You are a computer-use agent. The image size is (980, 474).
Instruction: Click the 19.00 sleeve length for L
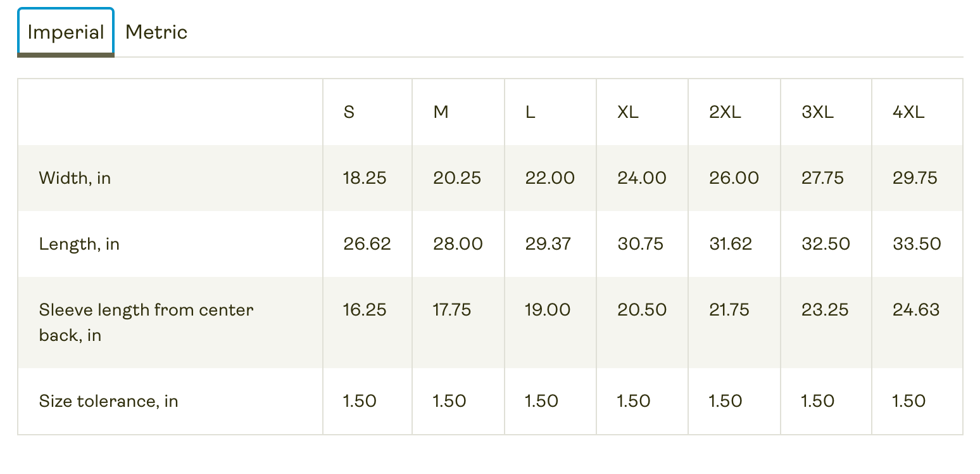click(x=548, y=310)
